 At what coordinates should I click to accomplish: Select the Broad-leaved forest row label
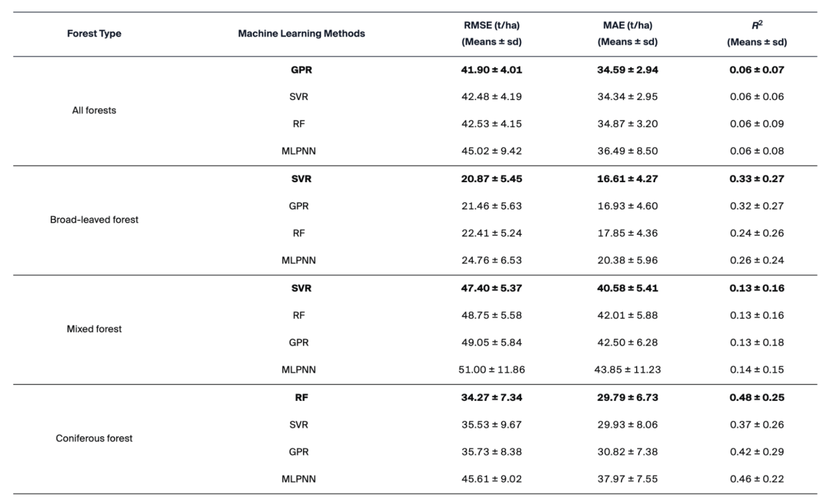click(x=94, y=220)
